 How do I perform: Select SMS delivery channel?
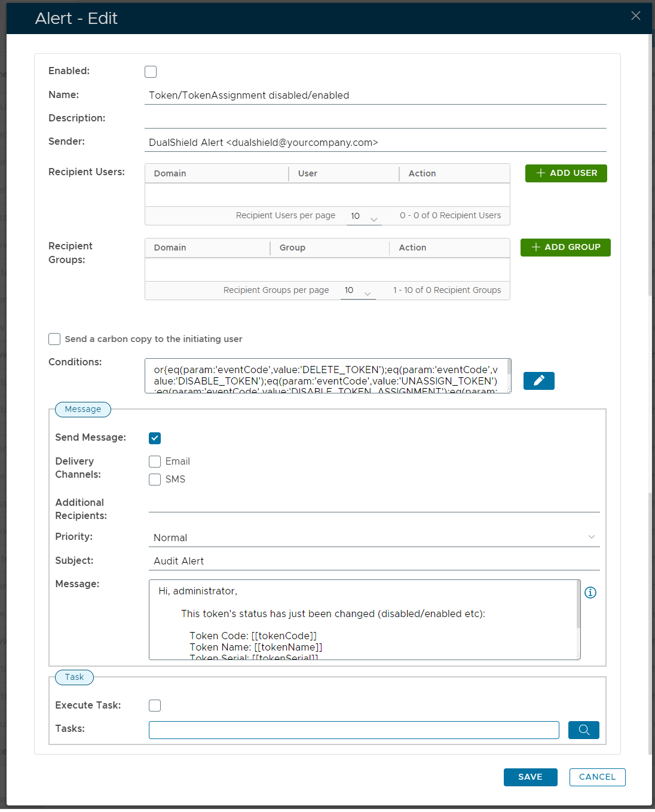point(155,480)
